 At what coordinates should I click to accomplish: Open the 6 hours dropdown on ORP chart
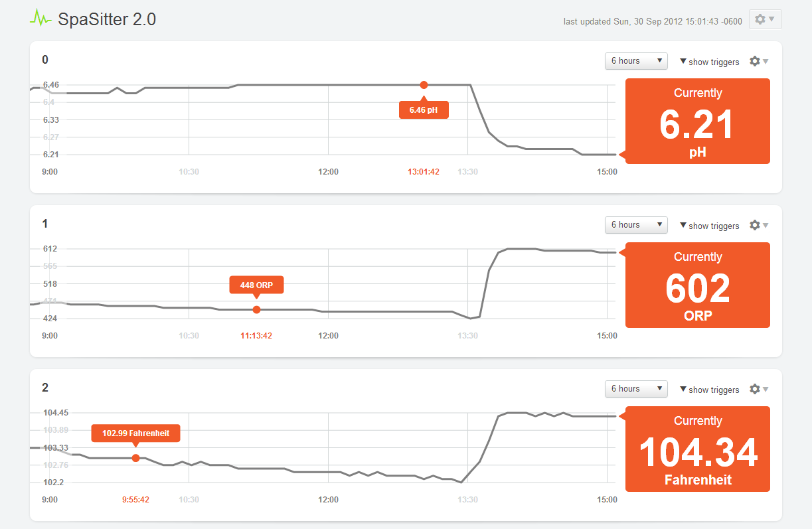[x=635, y=224]
